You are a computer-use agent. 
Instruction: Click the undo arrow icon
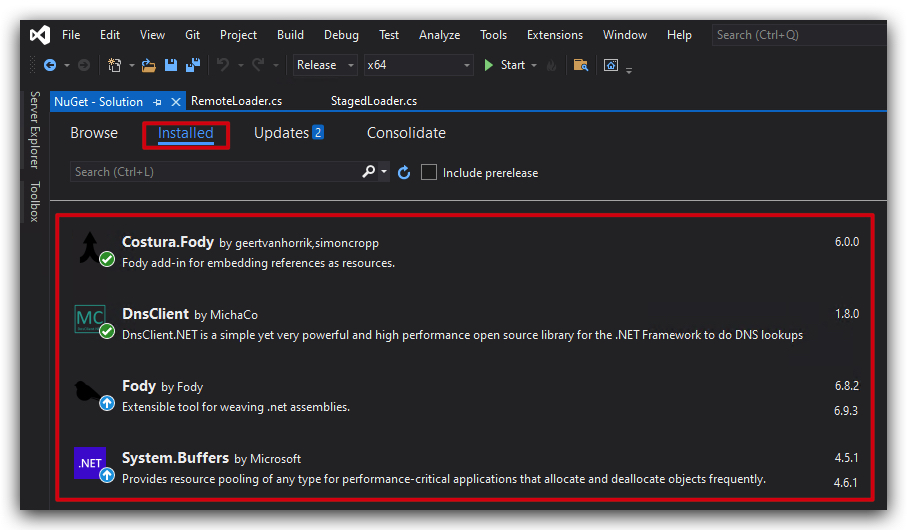pyautogui.click(x=223, y=65)
